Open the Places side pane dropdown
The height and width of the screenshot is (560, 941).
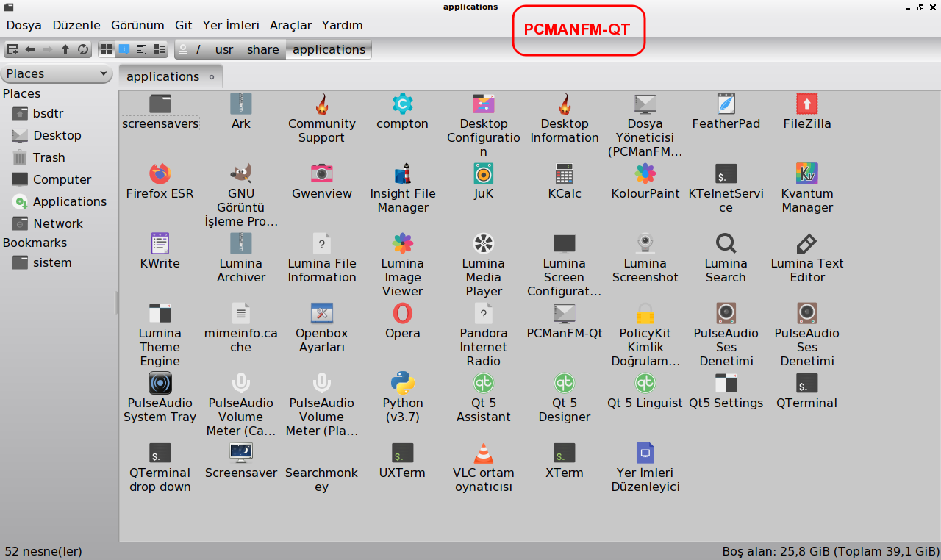tap(57, 73)
